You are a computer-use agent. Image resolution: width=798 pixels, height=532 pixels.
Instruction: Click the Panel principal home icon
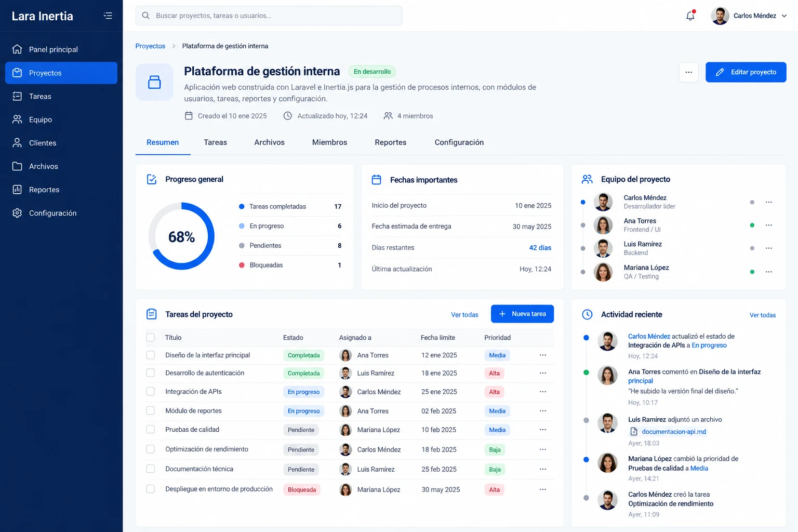click(17, 49)
